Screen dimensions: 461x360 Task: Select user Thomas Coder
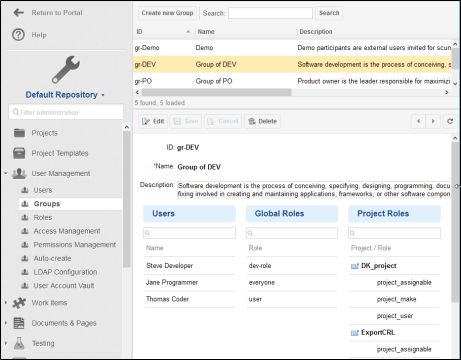167,299
